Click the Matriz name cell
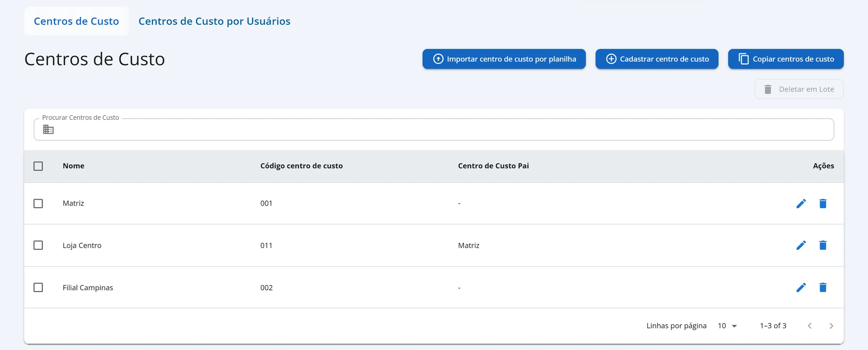The image size is (868, 350). pyautogui.click(x=73, y=203)
